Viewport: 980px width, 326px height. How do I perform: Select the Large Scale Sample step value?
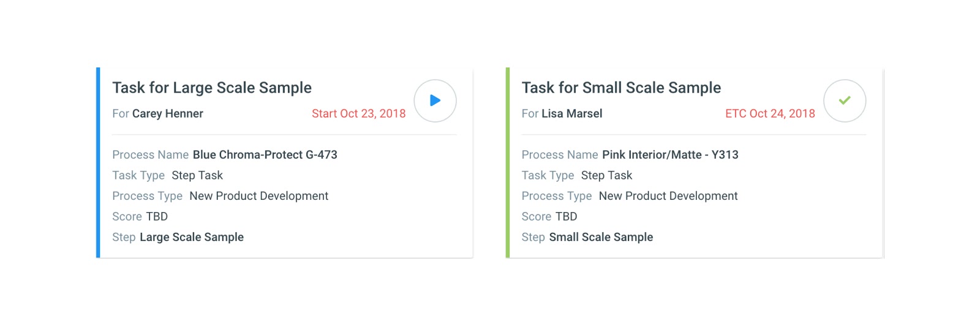pyautogui.click(x=191, y=237)
